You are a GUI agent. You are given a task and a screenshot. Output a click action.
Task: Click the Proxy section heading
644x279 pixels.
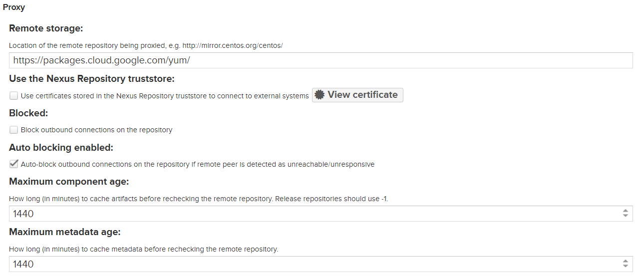point(14,7)
